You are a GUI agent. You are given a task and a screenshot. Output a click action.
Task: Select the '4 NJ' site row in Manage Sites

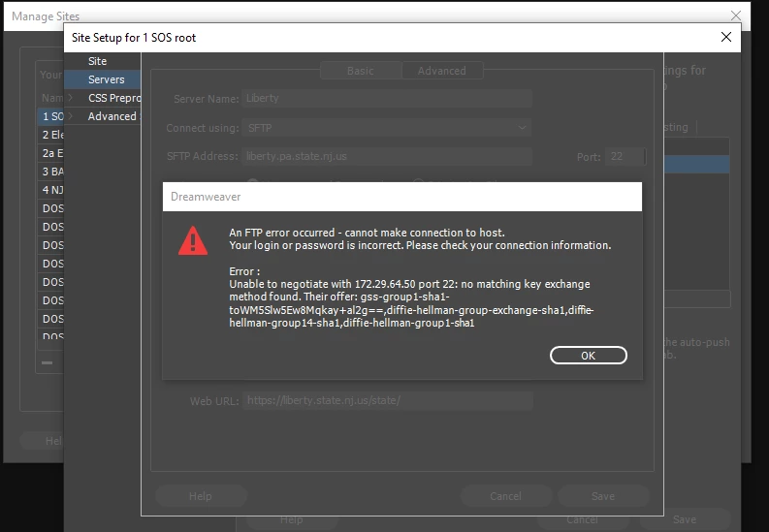[x=51, y=190]
